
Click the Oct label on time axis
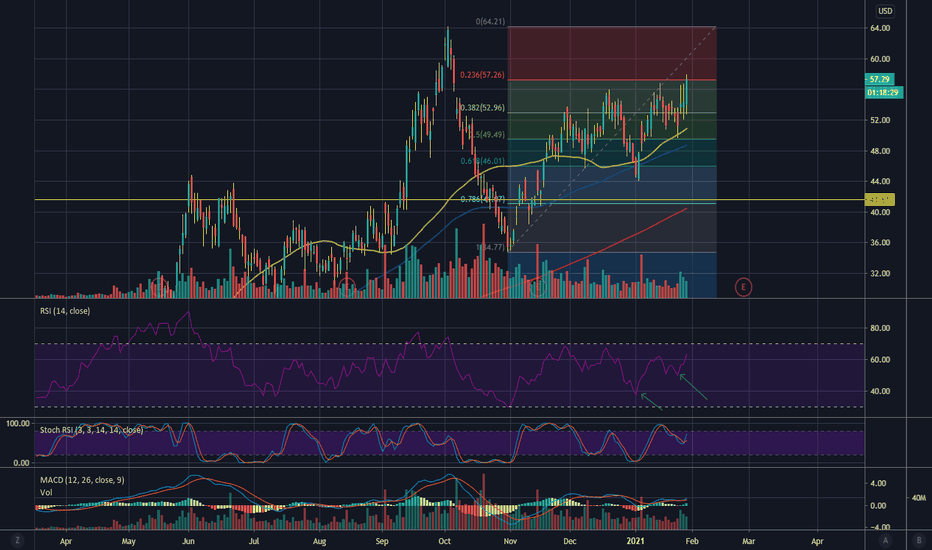point(444,541)
